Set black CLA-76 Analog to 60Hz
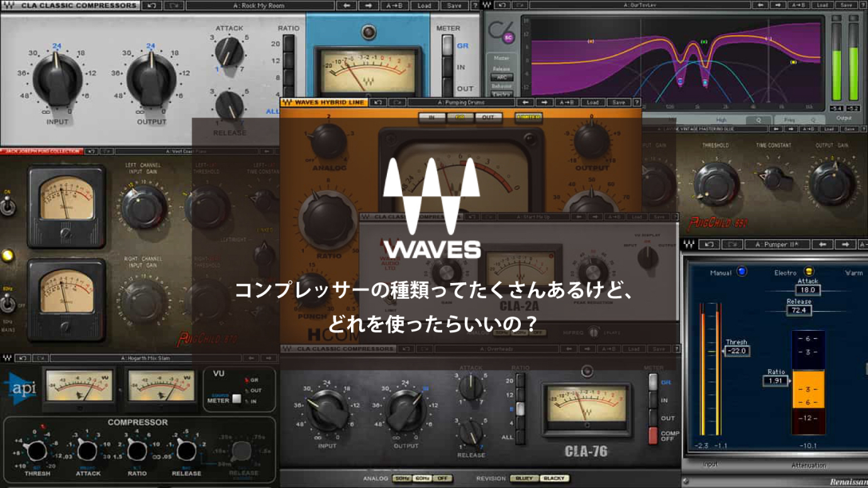The image size is (868, 488). coord(423,479)
